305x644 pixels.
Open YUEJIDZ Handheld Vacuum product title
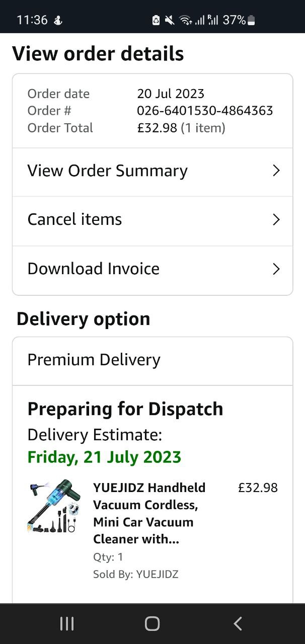(149, 513)
